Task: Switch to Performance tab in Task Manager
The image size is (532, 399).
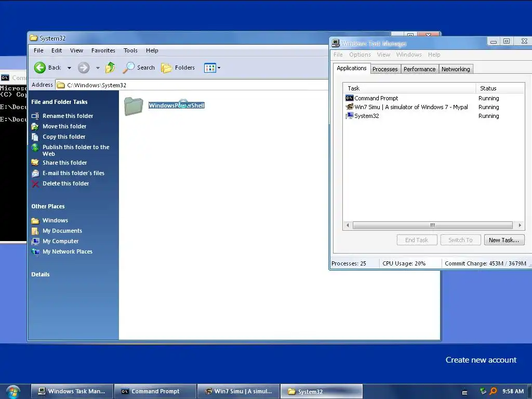Action: pyautogui.click(x=419, y=69)
